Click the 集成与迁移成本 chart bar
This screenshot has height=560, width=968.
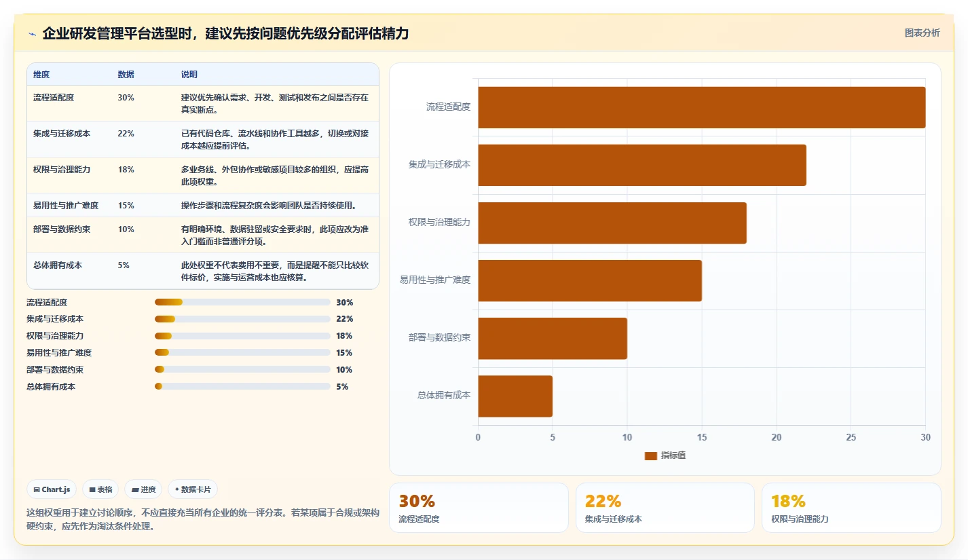(x=642, y=165)
